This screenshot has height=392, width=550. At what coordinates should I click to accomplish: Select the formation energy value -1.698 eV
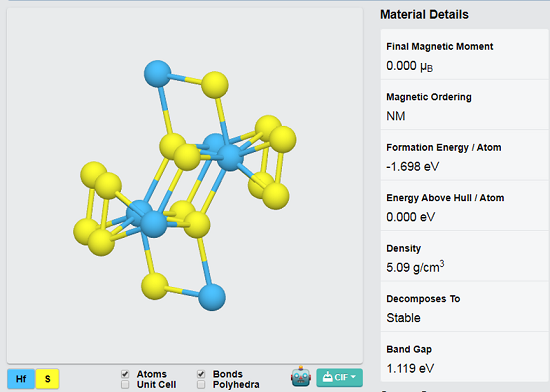click(412, 167)
